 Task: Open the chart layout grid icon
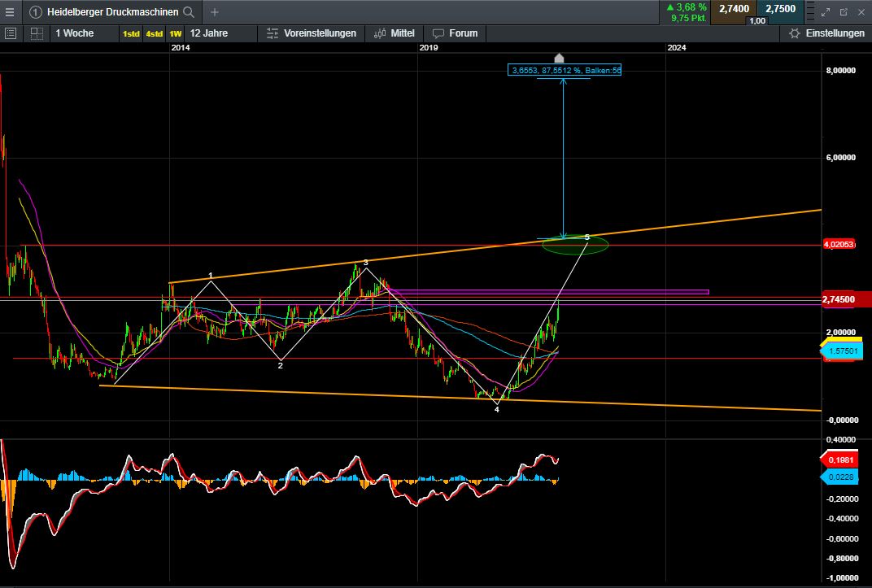[x=37, y=33]
